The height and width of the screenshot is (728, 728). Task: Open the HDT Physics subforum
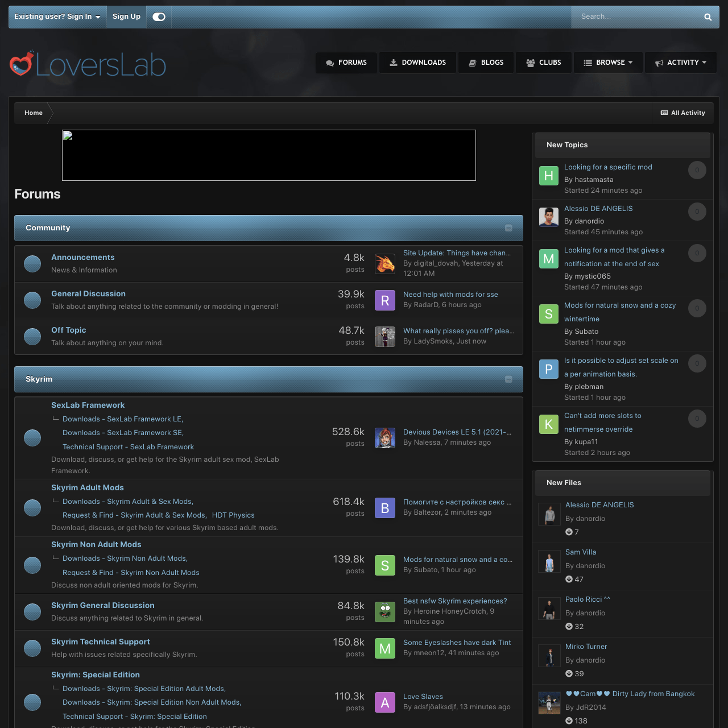pyautogui.click(x=233, y=515)
